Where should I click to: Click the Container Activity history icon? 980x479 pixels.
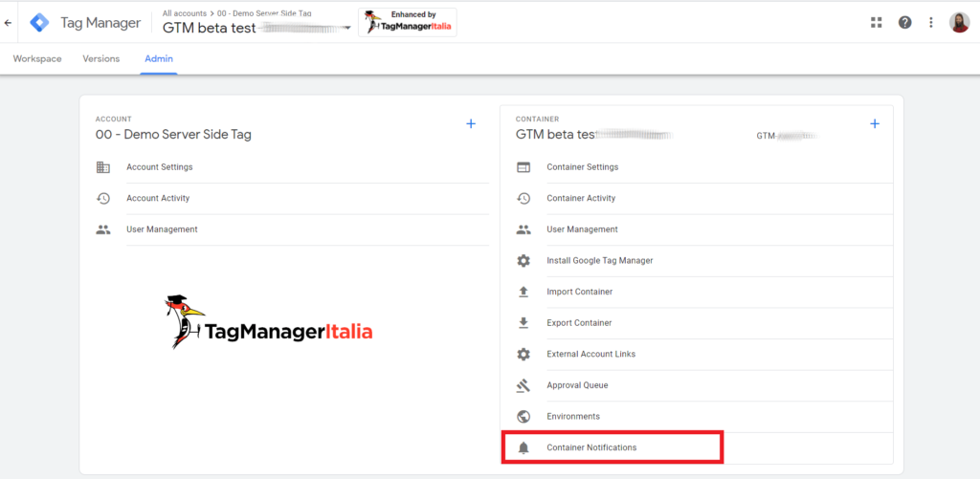tap(523, 199)
